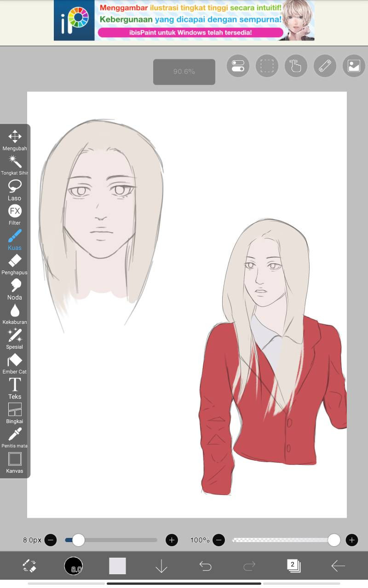Image resolution: width=368 pixels, height=588 pixels.
Task: Toggle the stabilizer switches button at top
Action: click(238, 66)
